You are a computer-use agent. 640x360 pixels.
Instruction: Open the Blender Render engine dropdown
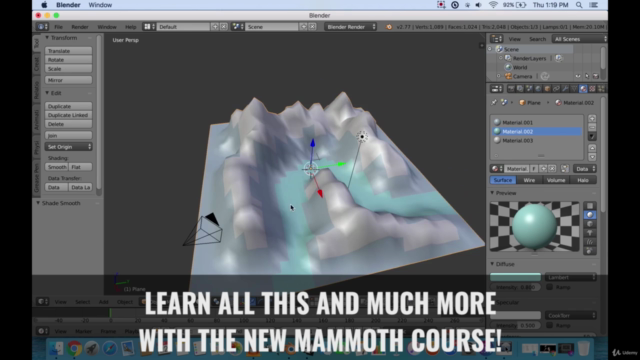click(351, 27)
